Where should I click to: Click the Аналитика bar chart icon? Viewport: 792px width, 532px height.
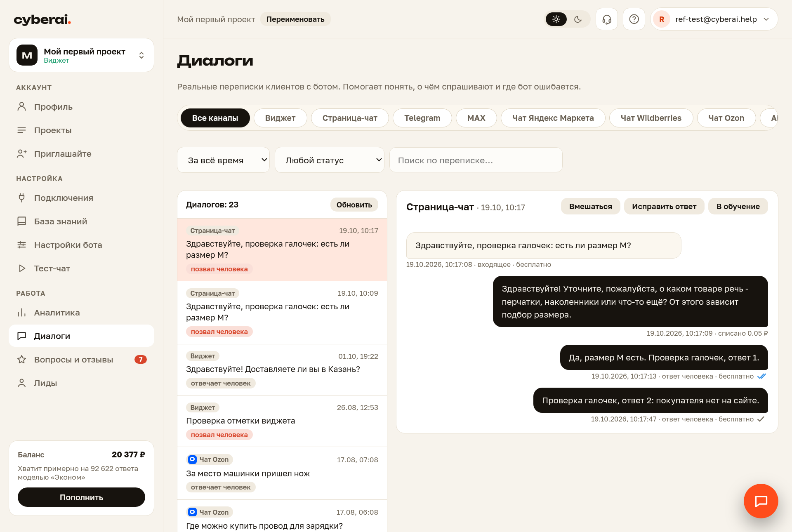click(x=22, y=313)
